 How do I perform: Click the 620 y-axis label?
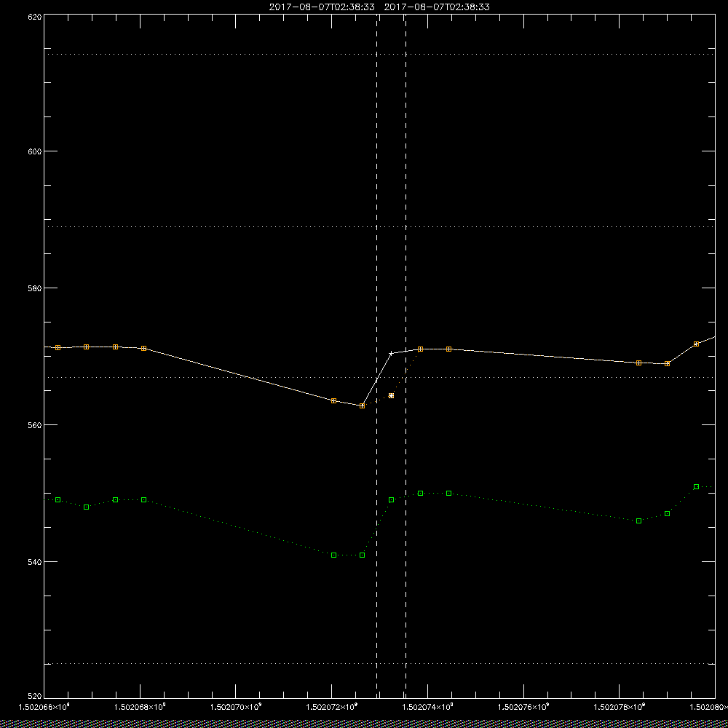click(35, 16)
